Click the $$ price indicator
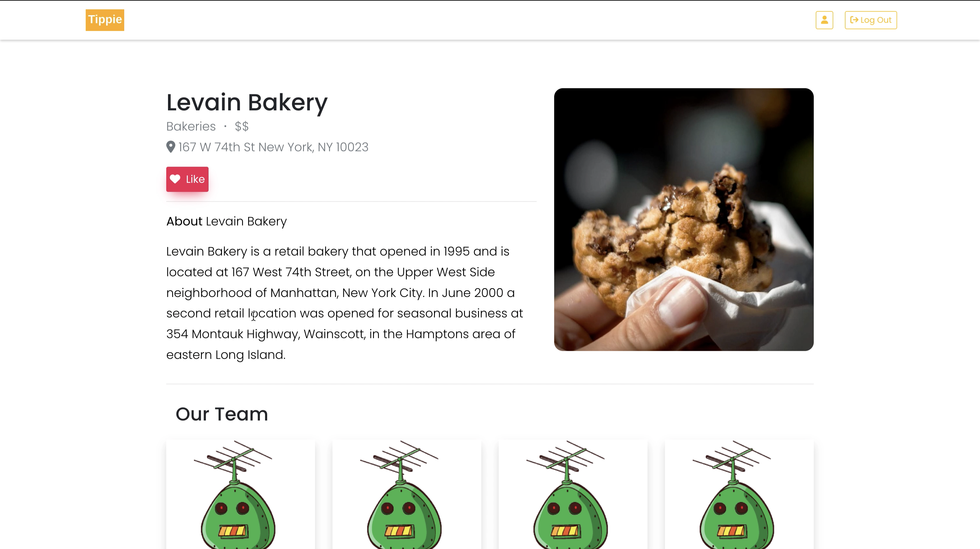980x549 pixels. (242, 126)
